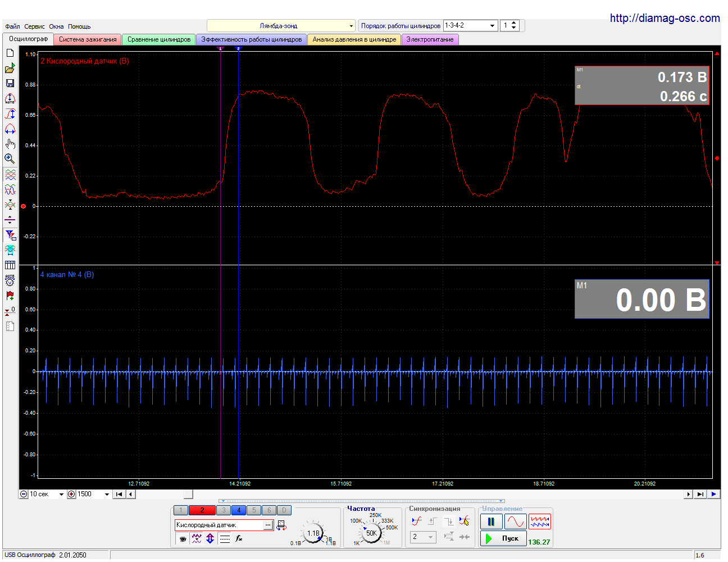Expand the bottom control panel handle
Viewport: 728px width, 562px height.
[362, 501]
